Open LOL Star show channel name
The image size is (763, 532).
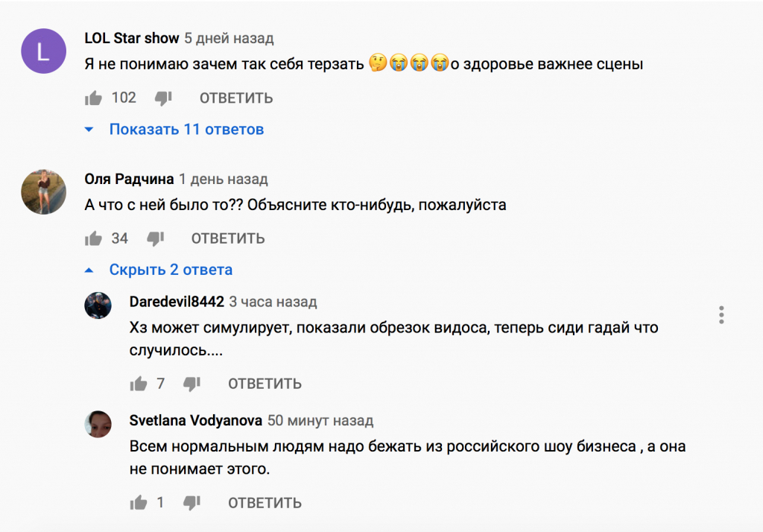(132, 38)
